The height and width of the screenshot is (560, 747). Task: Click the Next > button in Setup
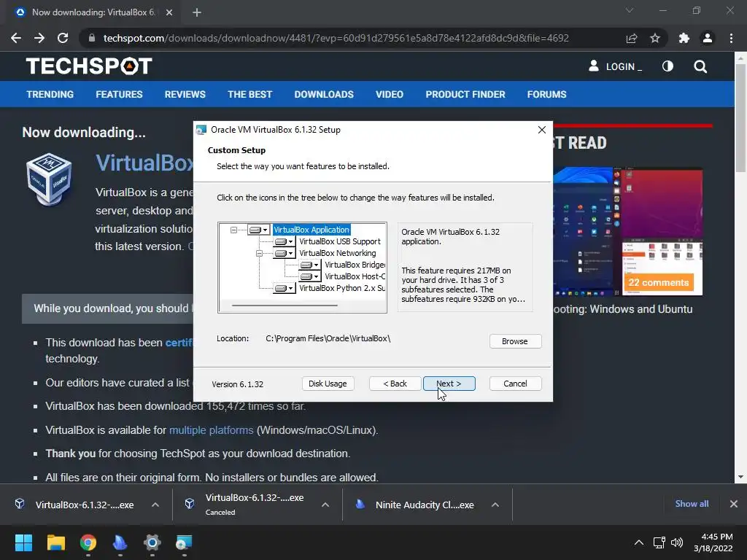tap(449, 384)
